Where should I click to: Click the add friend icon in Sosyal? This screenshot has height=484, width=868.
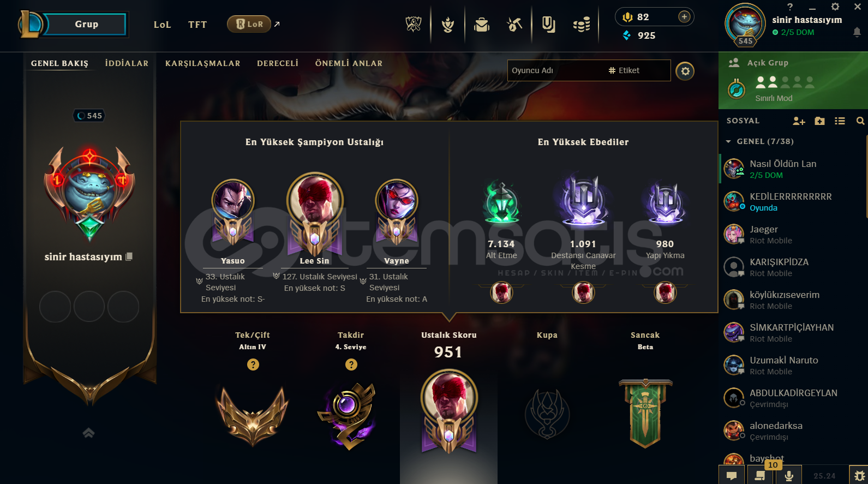pyautogui.click(x=799, y=121)
